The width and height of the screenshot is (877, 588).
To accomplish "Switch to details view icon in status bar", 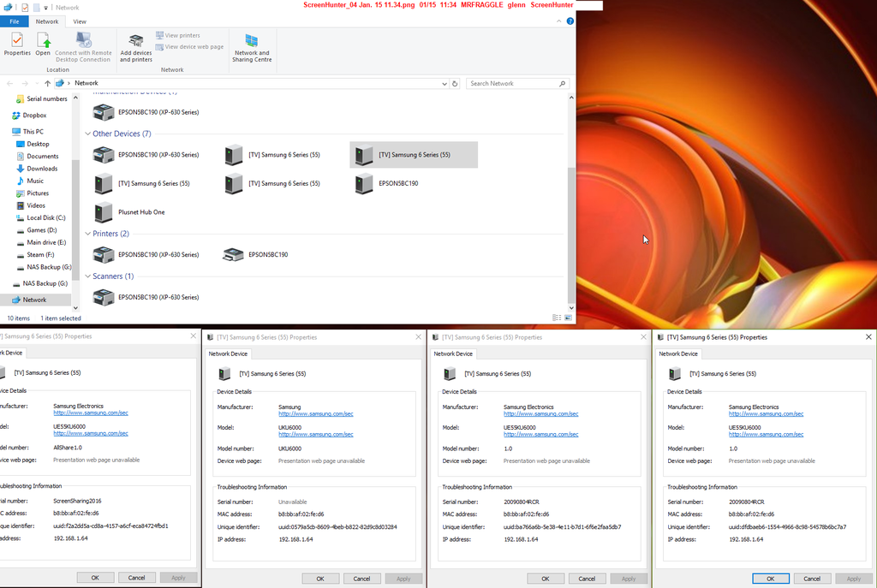I will coord(557,318).
